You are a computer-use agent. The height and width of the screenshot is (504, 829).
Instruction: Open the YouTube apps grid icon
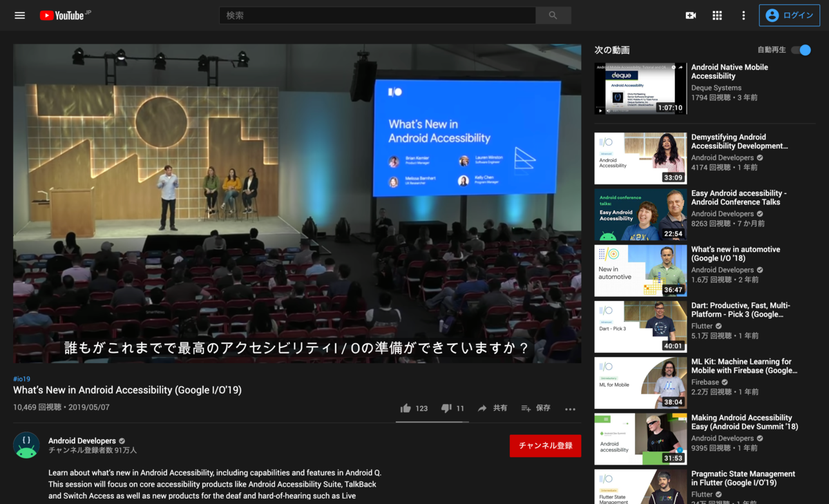(717, 15)
